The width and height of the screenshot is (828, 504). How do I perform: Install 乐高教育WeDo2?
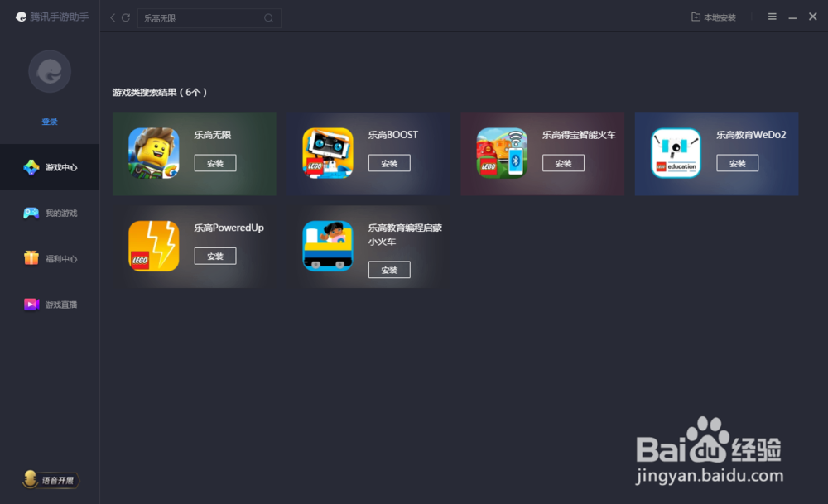pyautogui.click(x=737, y=163)
